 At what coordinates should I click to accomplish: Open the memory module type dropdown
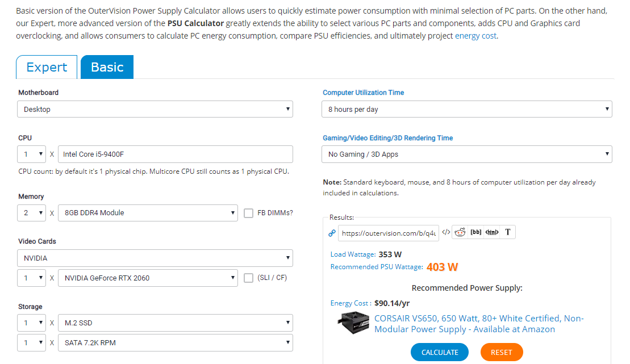148,213
